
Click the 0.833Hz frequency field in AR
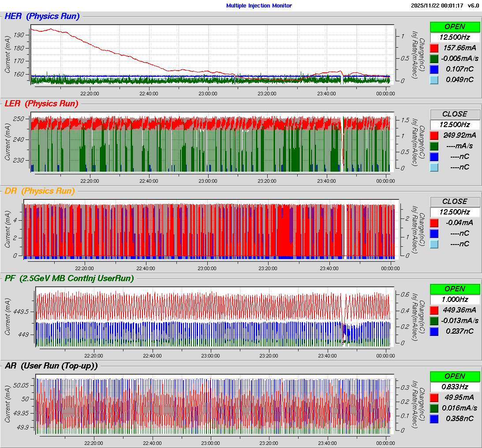[455, 387]
